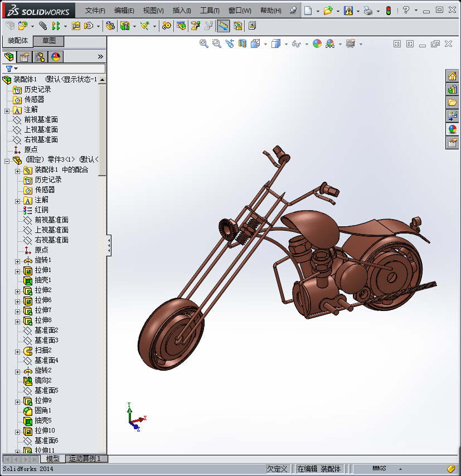
Task: Click the Insert Components assembly icon
Action: pyautogui.click(x=22, y=26)
